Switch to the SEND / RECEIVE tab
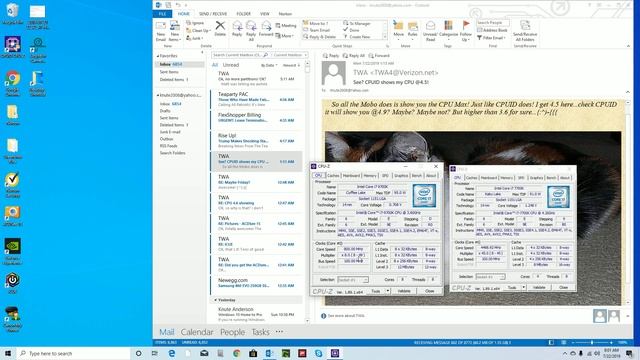The height and width of the screenshot is (360, 640). (x=213, y=14)
